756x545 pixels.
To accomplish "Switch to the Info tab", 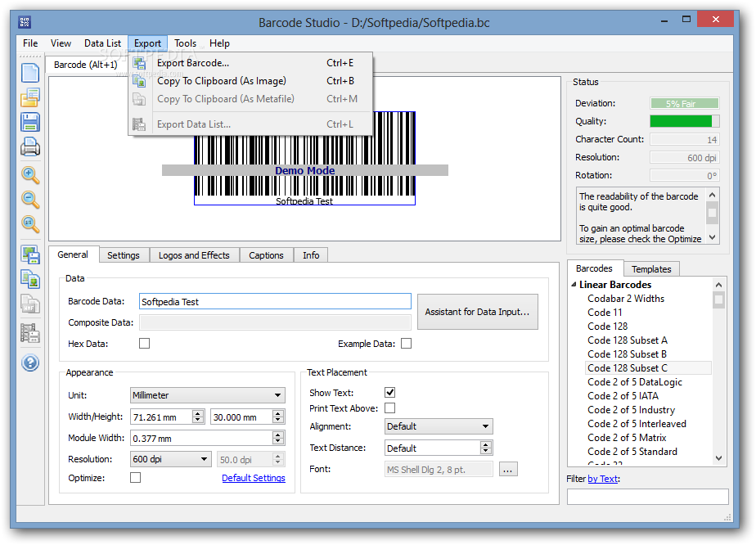I will [x=311, y=255].
